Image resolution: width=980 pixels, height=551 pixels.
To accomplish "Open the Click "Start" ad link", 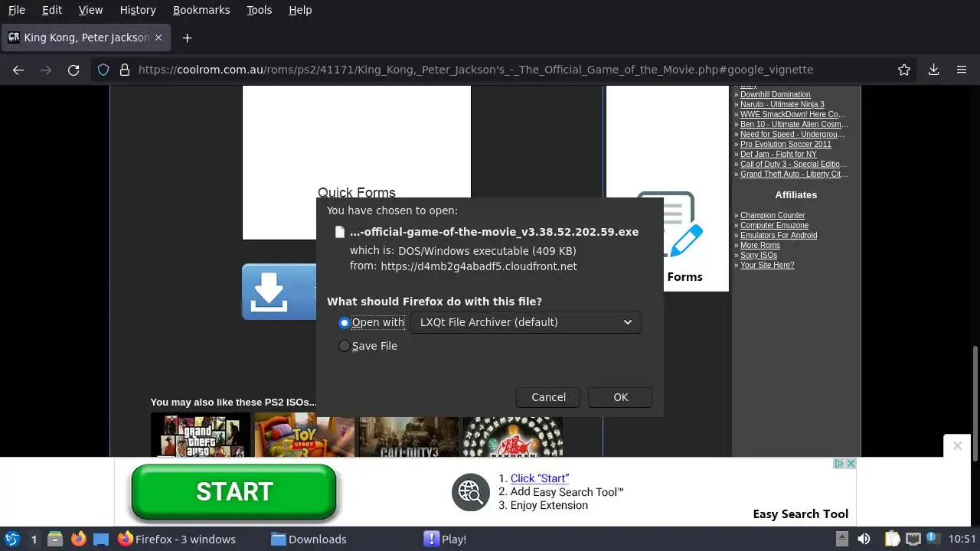I will pyautogui.click(x=540, y=478).
